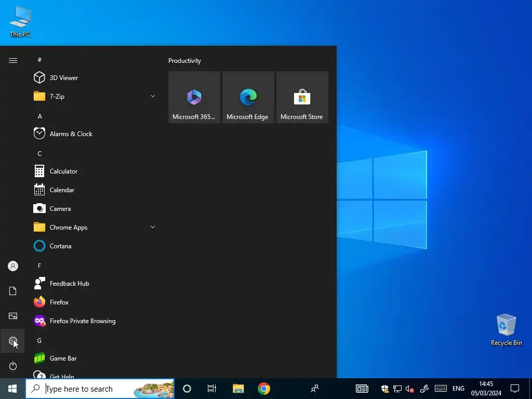The height and width of the screenshot is (399, 532).
Task: Open News and interests on the taskbar
Action: [362, 389]
